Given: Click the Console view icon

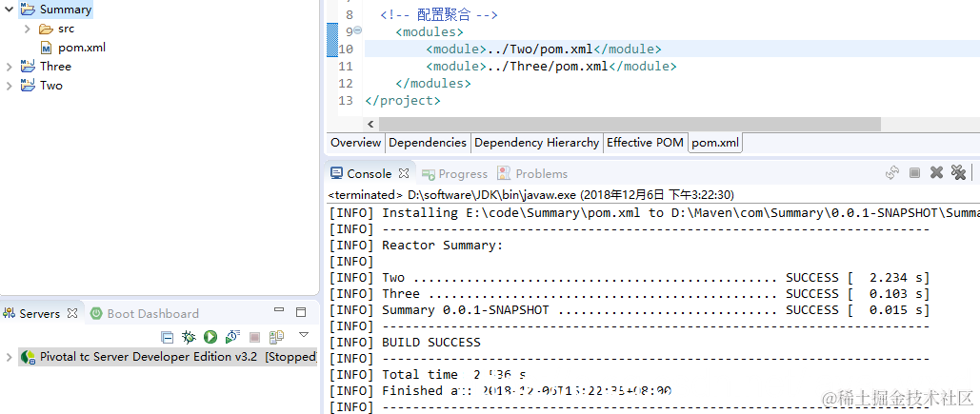Looking at the screenshot, I should pos(336,173).
